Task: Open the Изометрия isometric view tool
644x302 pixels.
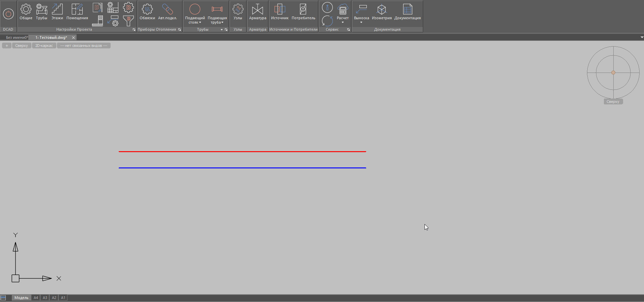Action: click(382, 12)
